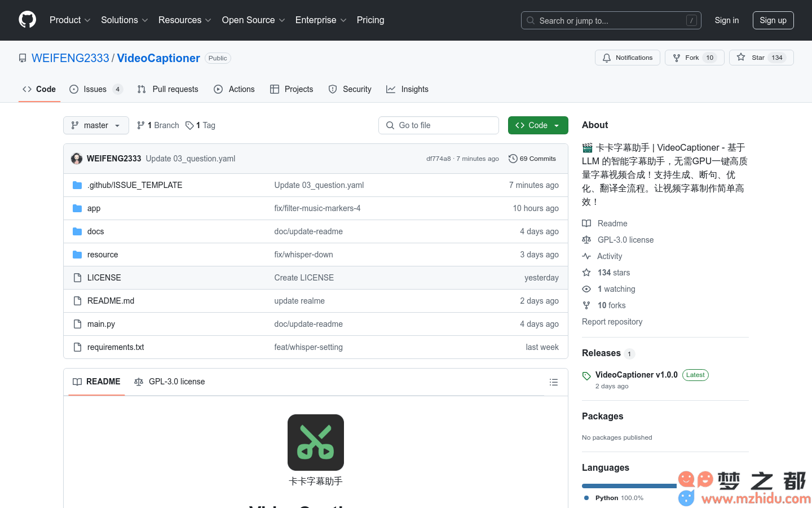Expand the Open Source menu
The image size is (812, 508).
pos(254,20)
